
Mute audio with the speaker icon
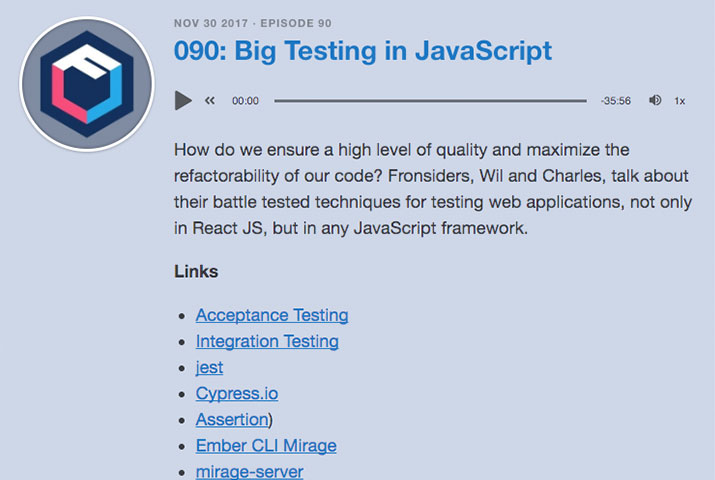coord(655,100)
